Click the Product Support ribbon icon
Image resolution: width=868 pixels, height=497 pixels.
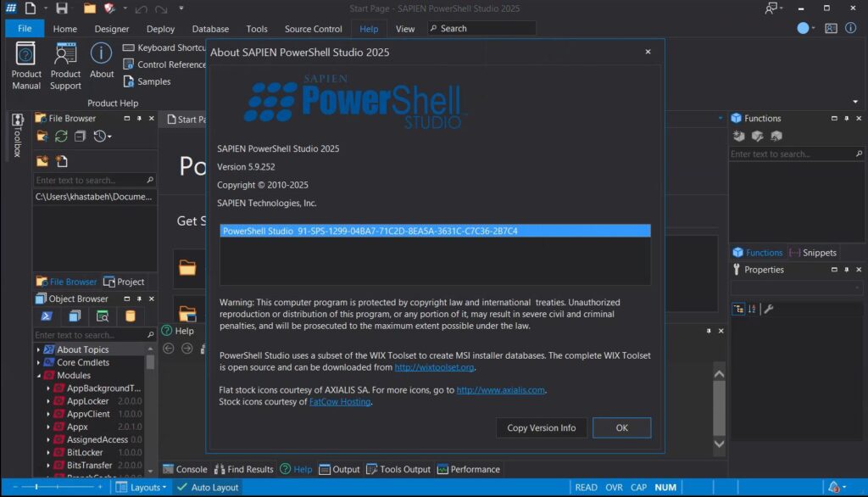pyautogui.click(x=65, y=56)
